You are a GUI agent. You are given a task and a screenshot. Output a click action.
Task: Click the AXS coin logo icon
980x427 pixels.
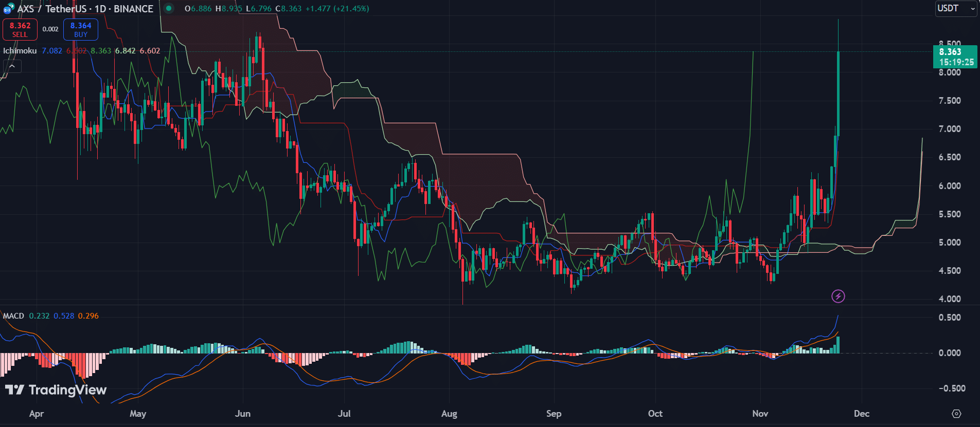[9, 9]
